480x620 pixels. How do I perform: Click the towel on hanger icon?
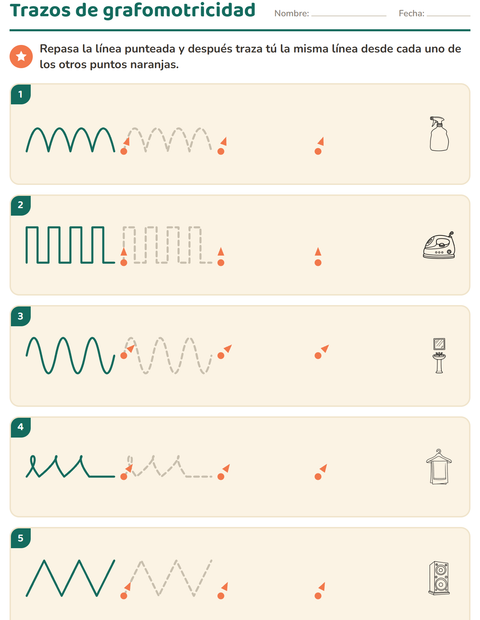[x=439, y=467]
